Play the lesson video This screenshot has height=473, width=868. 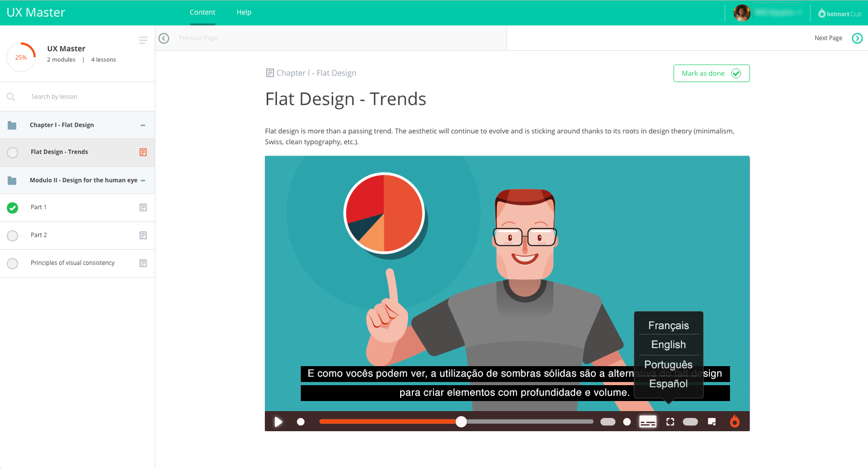tap(278, 422)
